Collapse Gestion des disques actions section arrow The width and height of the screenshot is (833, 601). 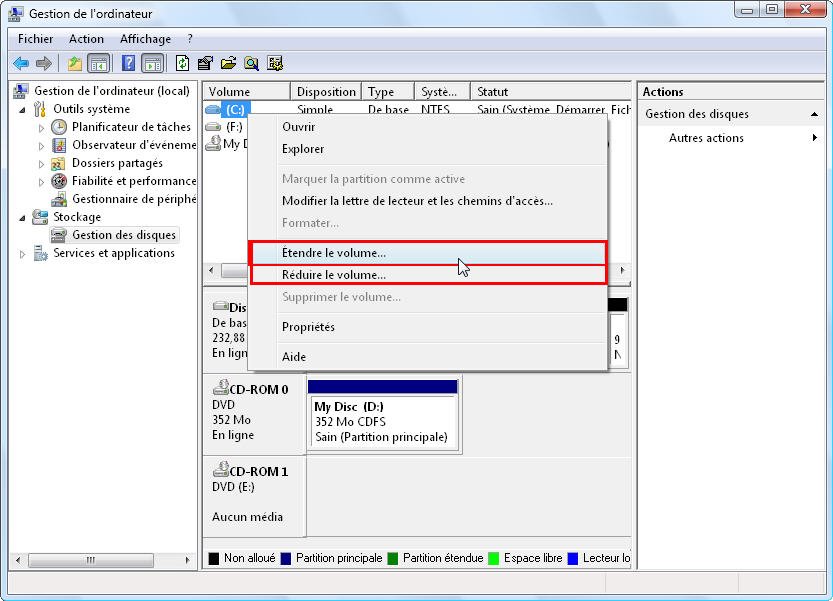814,114
